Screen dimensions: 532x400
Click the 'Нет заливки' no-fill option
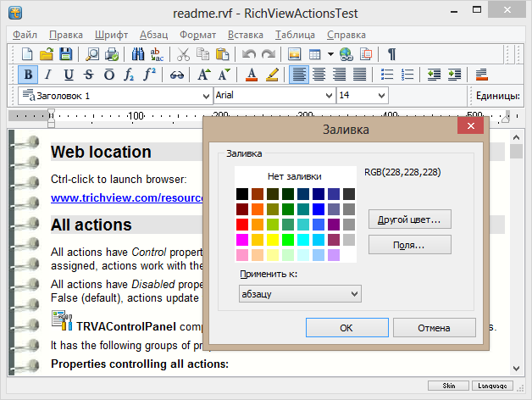[294, 176]
